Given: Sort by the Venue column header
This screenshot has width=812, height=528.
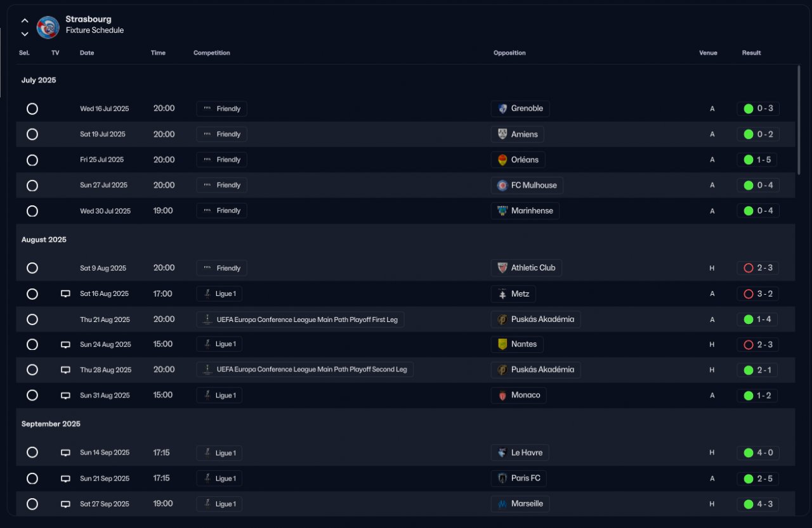Looking at the screenshot, I should coord(708,53).
